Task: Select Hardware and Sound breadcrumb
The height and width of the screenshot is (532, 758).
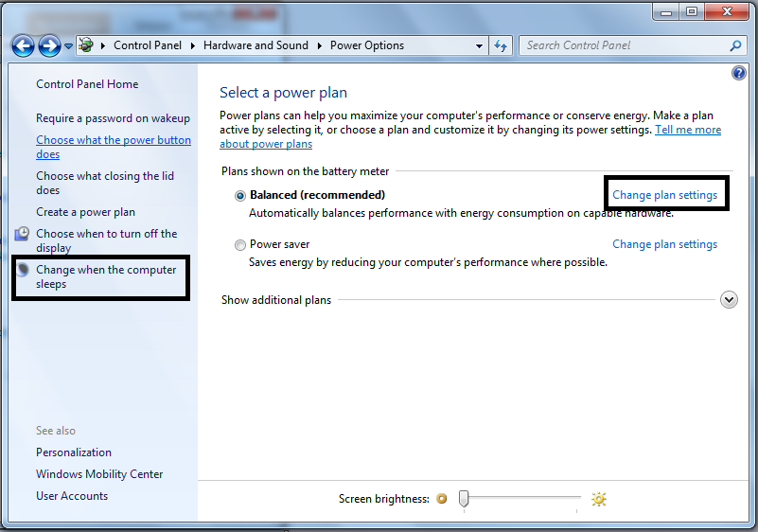Action: pyautogui.click(x=256, y=45)
